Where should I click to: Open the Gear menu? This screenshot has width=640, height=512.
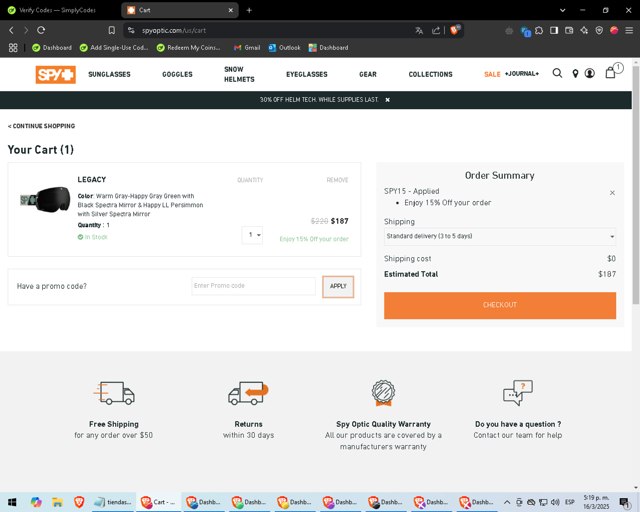[368, 74]
